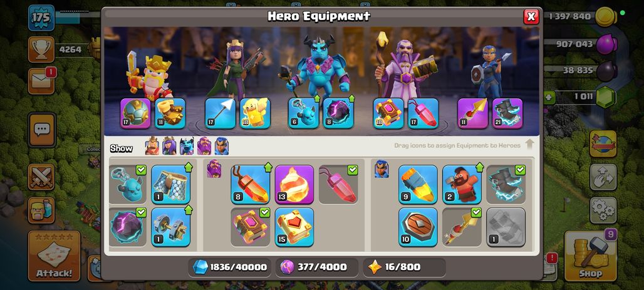The width and height of the screenshot is (644, 290).
Task: Open the Shop menu
Action: (x=591, y=255)
